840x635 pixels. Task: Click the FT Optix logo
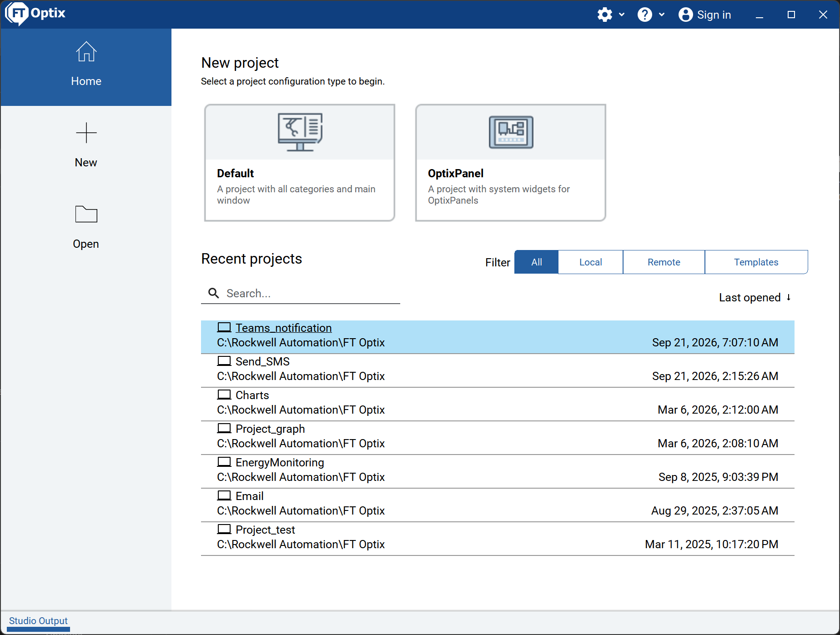[35, 13]
